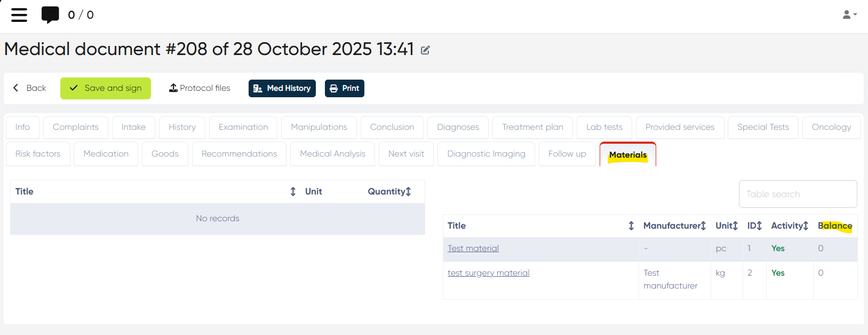Sort the left table by Quantity
The height and width of the screenshot is (335, 868).
tap(408, 192)
